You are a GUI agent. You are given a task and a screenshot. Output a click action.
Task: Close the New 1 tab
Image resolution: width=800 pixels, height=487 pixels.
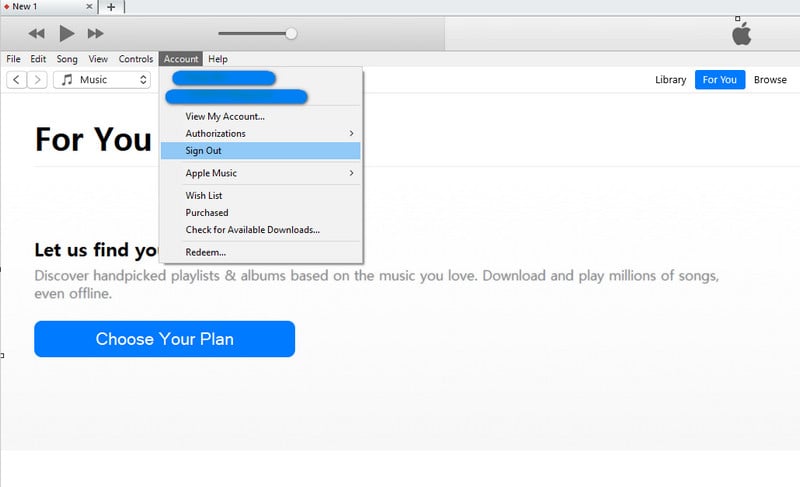click(89, 7)
